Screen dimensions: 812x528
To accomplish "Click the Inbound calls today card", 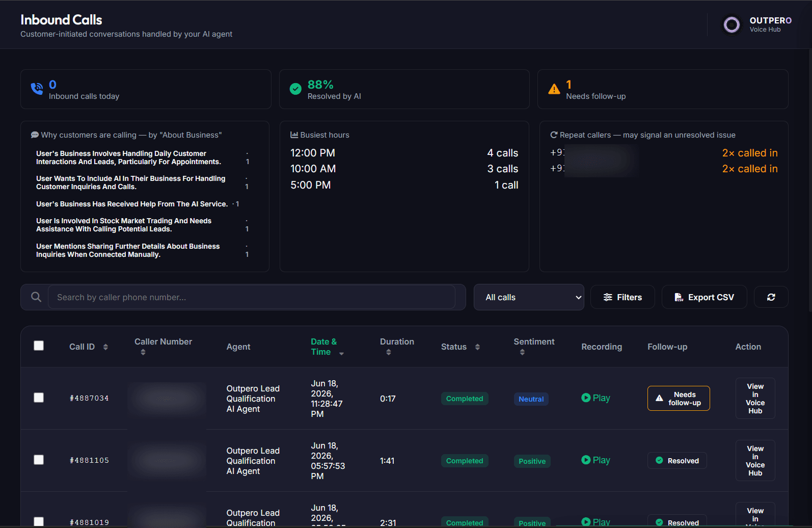I will coord(146,89).
